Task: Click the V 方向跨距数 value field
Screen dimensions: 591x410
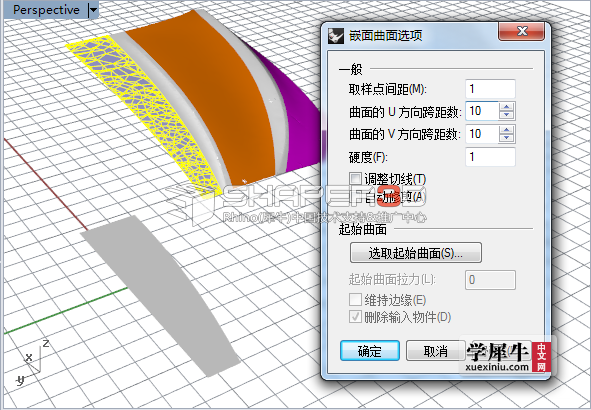Action: [482, 134]
